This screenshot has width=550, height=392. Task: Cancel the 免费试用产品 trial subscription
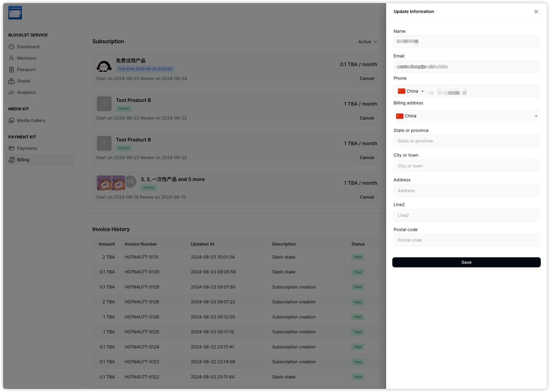point(367,78)
